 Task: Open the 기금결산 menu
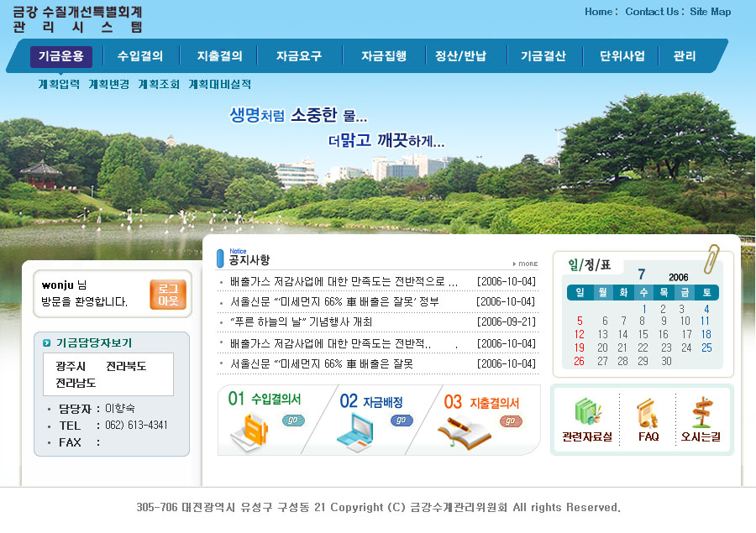(543, 56)
